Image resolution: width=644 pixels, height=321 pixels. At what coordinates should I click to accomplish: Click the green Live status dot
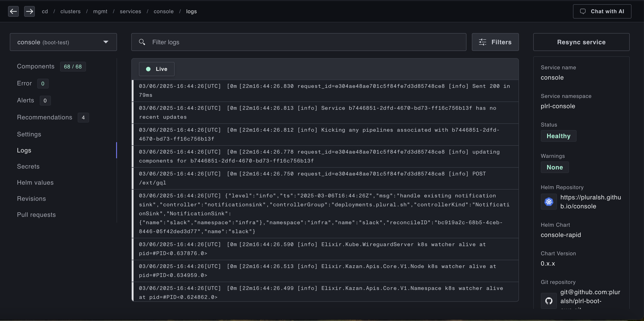pyautogui.click(x=148, y=69)
